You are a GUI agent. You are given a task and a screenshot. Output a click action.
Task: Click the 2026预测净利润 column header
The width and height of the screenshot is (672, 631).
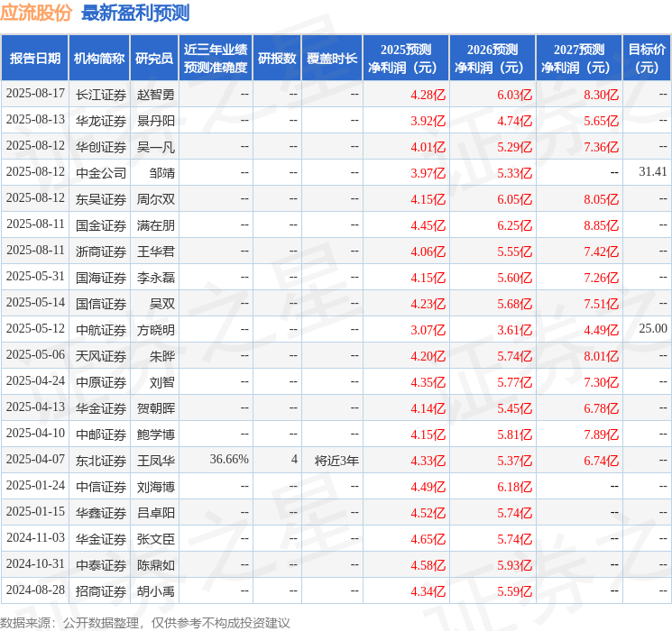[492, 59]
